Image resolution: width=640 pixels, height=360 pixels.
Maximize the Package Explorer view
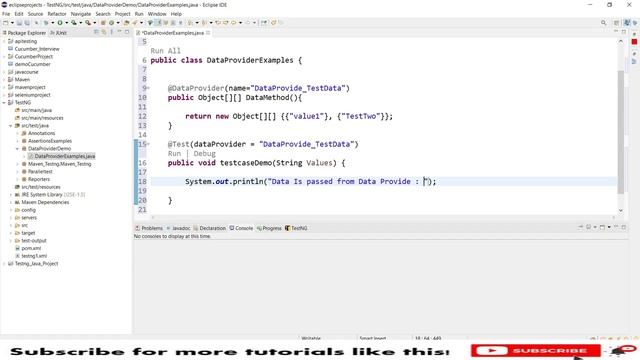click(127, 32)
